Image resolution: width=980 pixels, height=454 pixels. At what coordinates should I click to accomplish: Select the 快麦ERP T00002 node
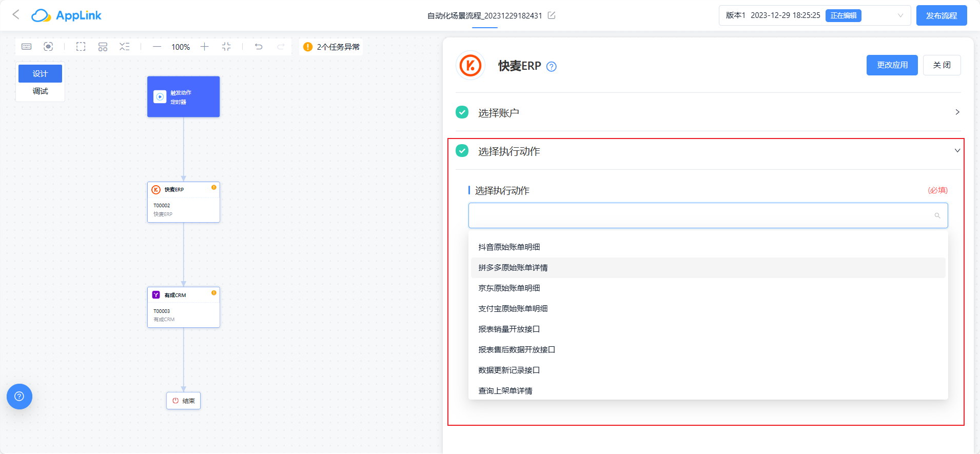[x=184, y=202]
